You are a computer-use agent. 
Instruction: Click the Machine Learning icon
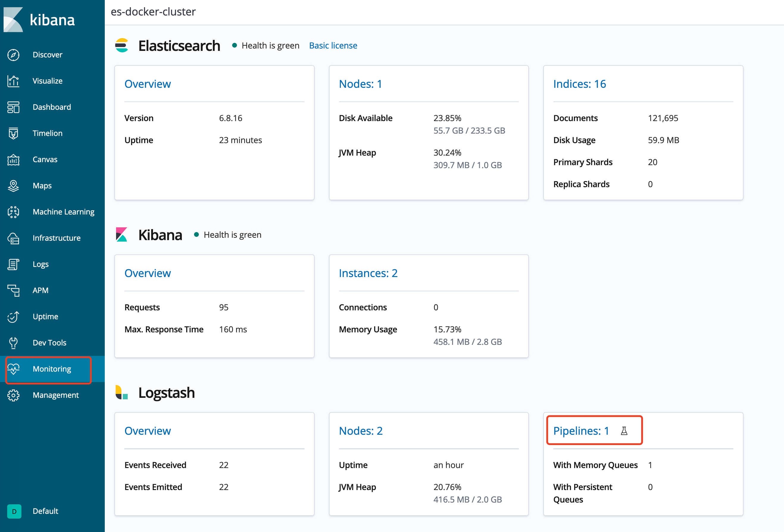(x=13, y=212)
